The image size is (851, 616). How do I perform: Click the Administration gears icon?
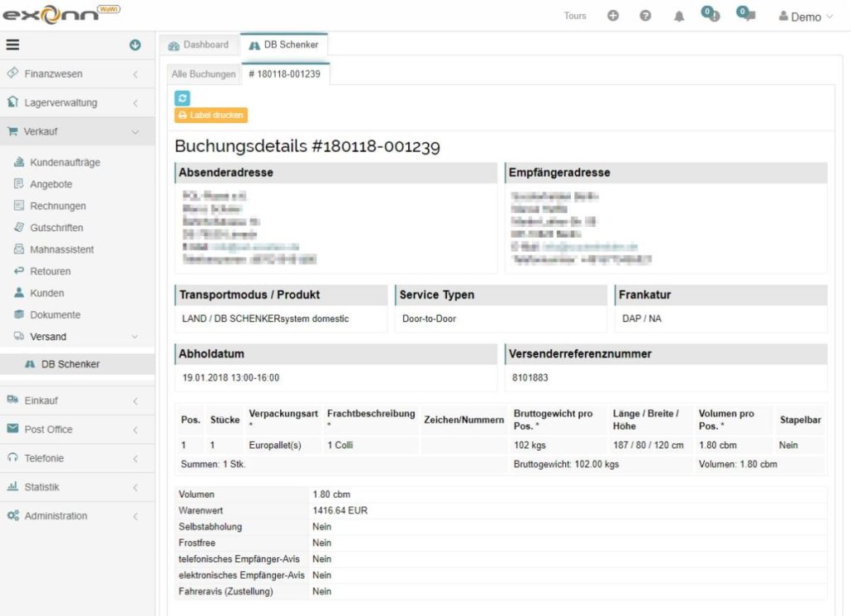pyautogui.click(x=12, y=515)
